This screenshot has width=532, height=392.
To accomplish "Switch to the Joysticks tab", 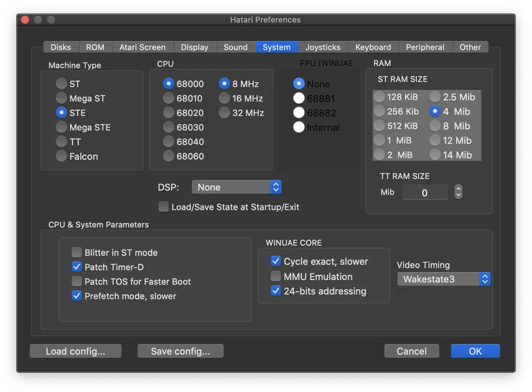I will coord(323,47).
